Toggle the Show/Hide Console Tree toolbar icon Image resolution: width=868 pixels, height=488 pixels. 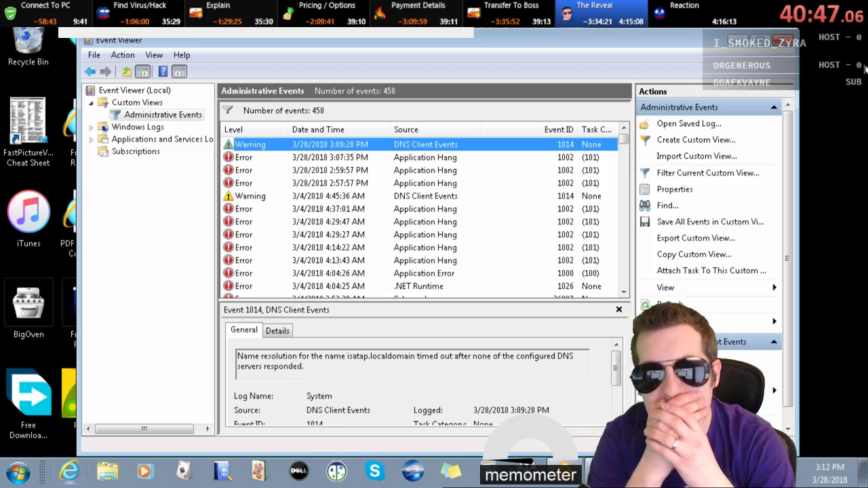click(x=142, y=72)
